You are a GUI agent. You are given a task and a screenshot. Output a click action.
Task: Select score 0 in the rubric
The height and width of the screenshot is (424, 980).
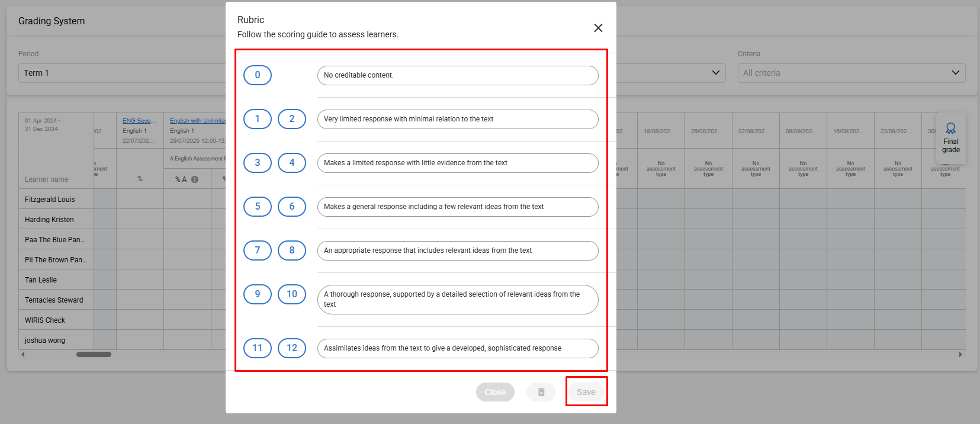[258, 75]
